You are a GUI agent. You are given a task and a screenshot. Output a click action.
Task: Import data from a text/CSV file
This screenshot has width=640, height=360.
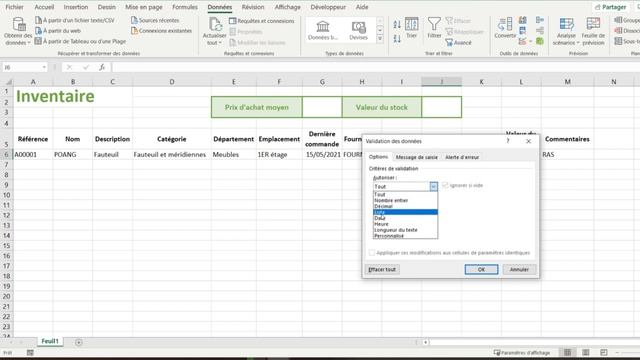[x=75, y=20]
